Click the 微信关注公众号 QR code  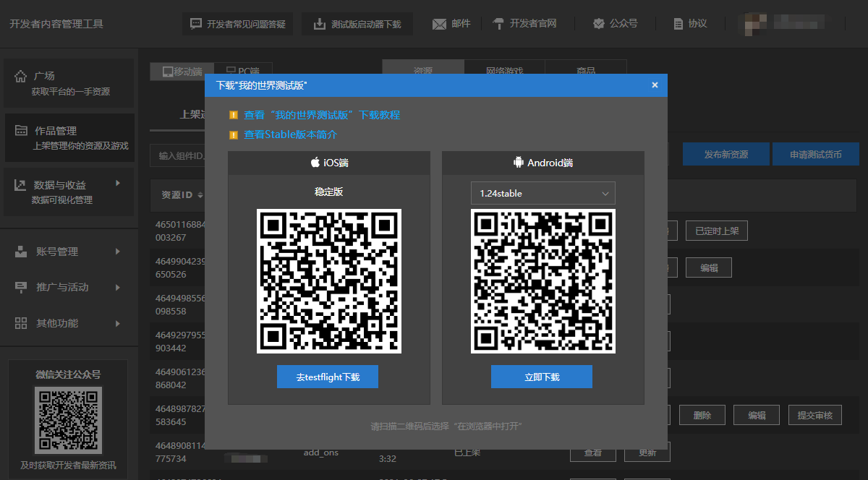[x=68, y=420]
